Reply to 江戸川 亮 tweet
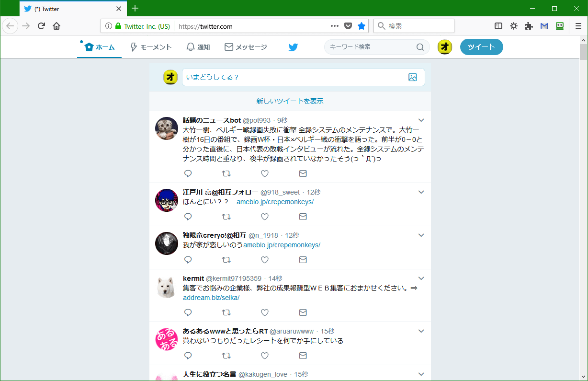588x381 pixels. coord(188,217)
